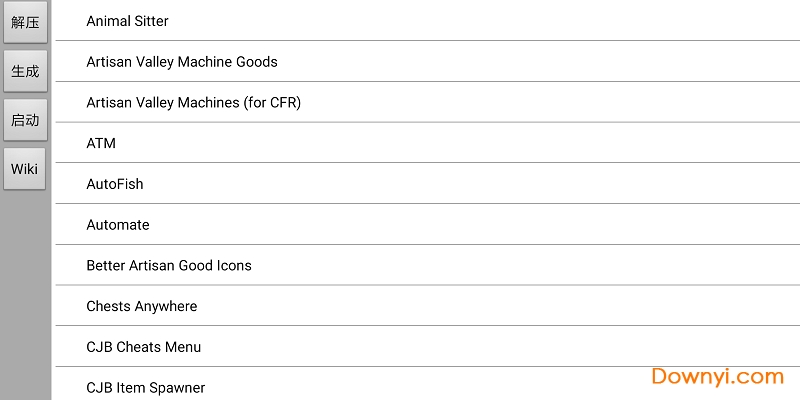Tap the first sidebar button, 解压

click(x=25, y=22)
